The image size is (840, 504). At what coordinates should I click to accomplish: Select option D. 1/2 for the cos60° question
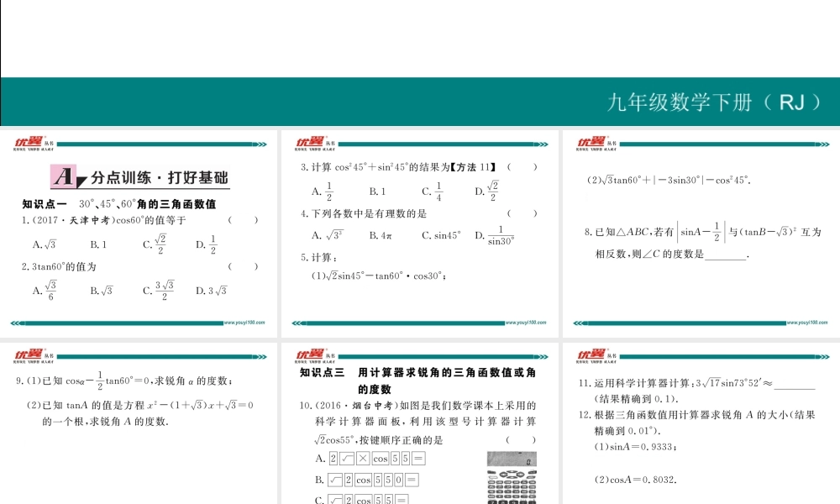click(x=206, y=244)
